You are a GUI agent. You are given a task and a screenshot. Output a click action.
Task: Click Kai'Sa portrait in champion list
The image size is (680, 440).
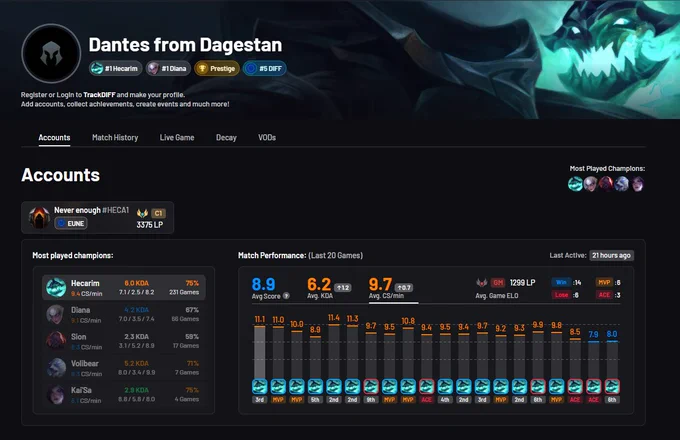point(56,394)
